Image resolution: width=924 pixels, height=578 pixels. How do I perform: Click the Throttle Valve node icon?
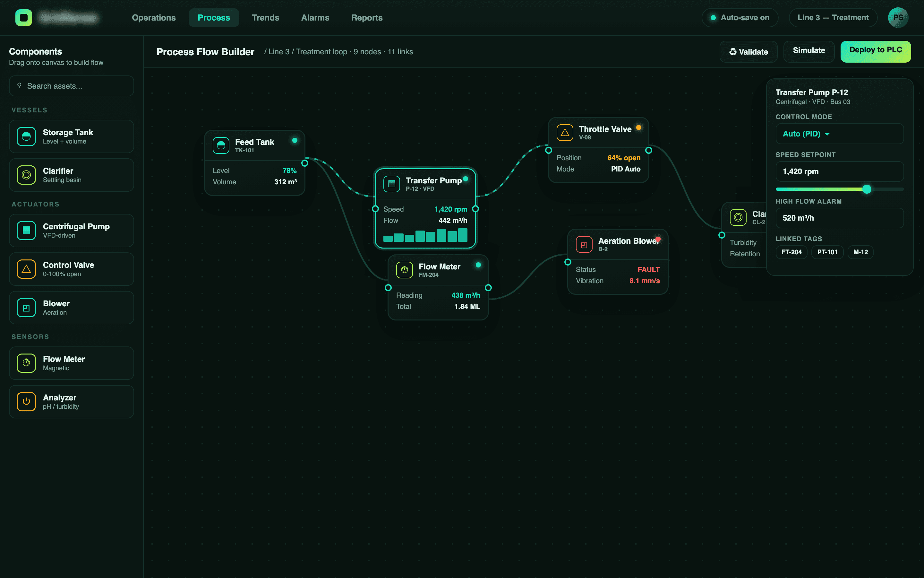coord(565,133)
